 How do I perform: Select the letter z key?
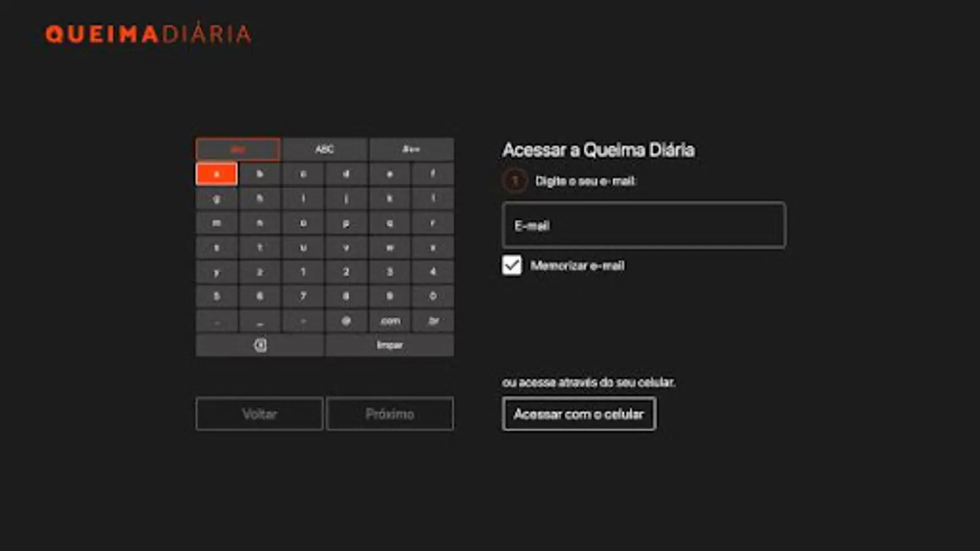tap(260, 272)
